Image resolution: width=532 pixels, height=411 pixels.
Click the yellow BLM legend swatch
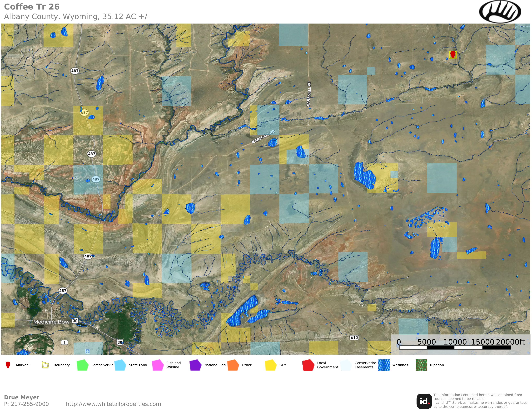point(271,365)
